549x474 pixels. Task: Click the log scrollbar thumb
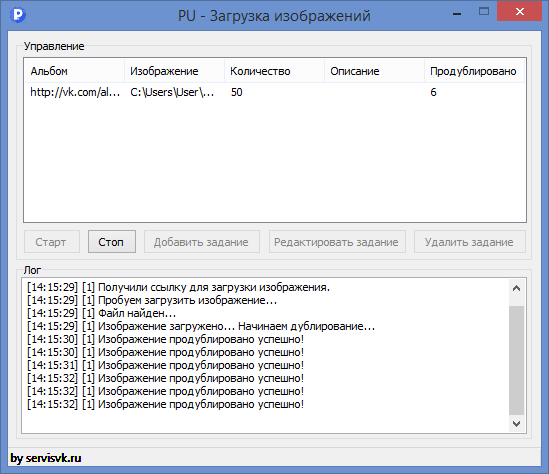click(x=516, y=360)
